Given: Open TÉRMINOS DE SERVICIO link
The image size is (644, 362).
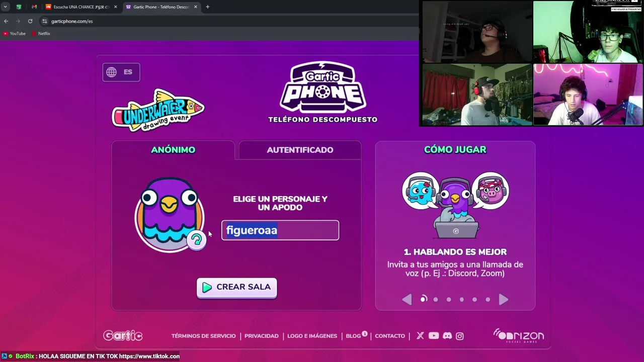Looking at the screenshot, I should (203, 336).
